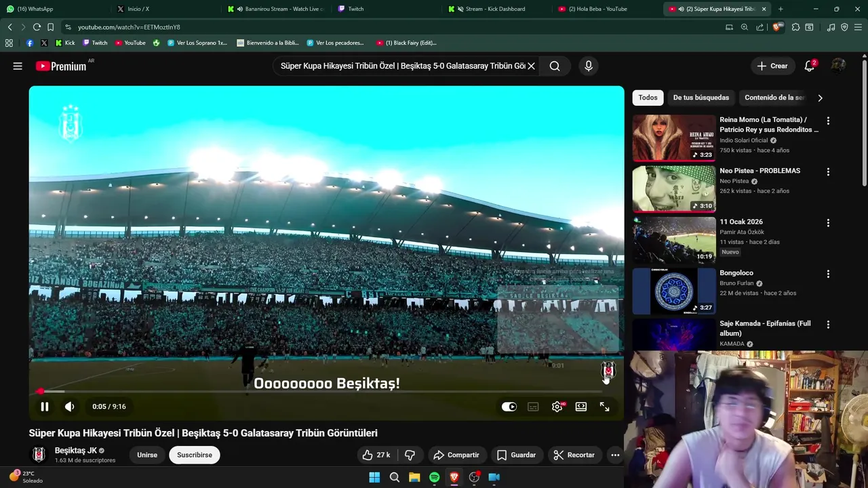This screenshot has height=488, width=868.
Task: Save the video with Guardar
Action: [x=516, y=455]
